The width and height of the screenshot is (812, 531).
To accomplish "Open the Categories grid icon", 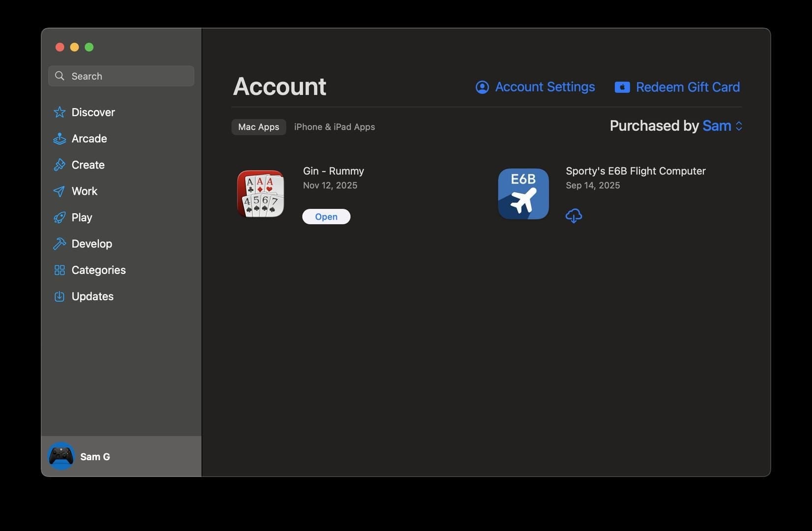I will [59, 270].
